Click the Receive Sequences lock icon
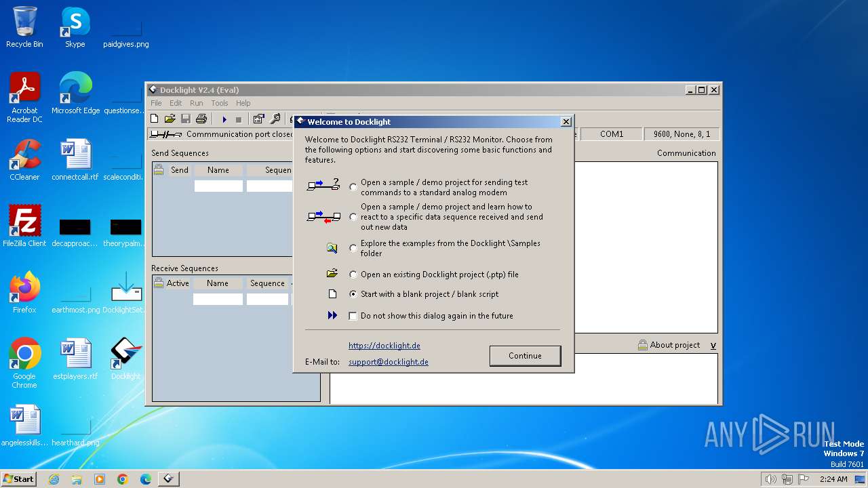Viewport: 868px width, 488px height. (x=159, y=283)
